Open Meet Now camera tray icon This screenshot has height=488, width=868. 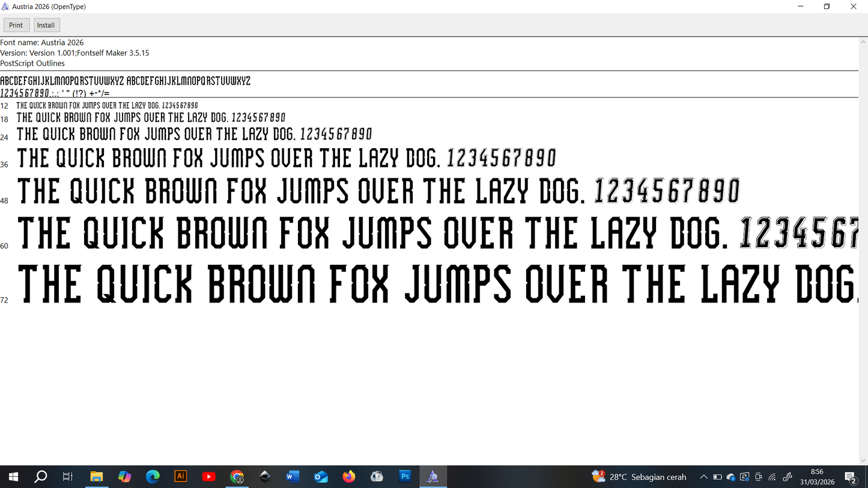pyautogui.click(x=759, y=477)
